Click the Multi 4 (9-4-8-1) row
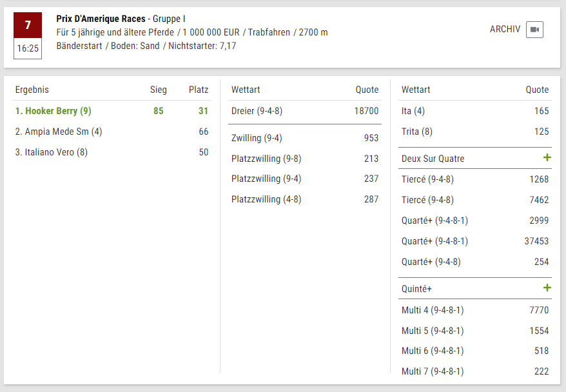Screen dimensions: 566x392 point(475,310)
